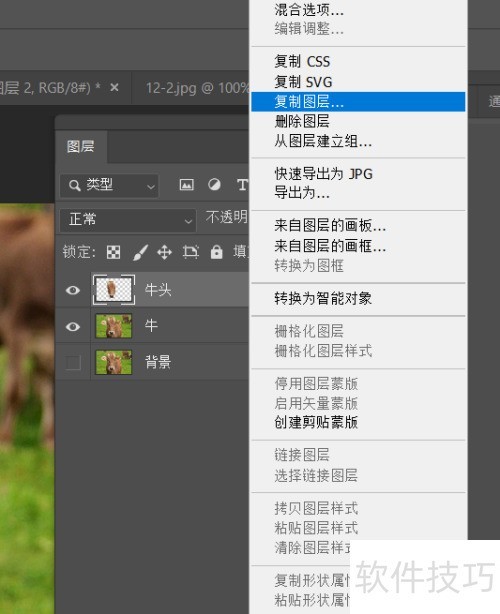Click the type layer filter icon
The height and width of the screenshot is (614, 500).
tap(242, 184)
